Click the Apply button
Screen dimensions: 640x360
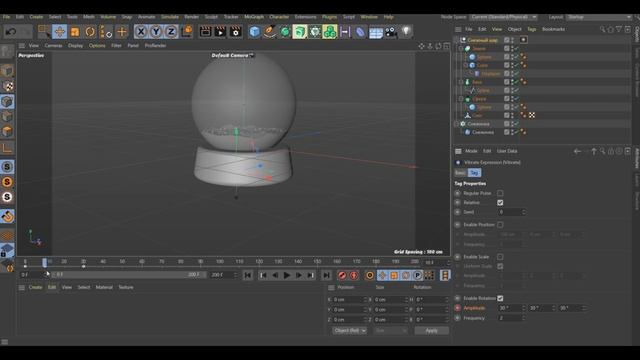tap(432, 331)
